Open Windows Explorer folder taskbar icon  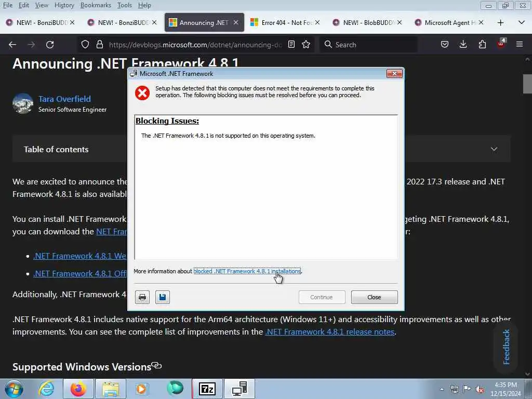point(111,389)
